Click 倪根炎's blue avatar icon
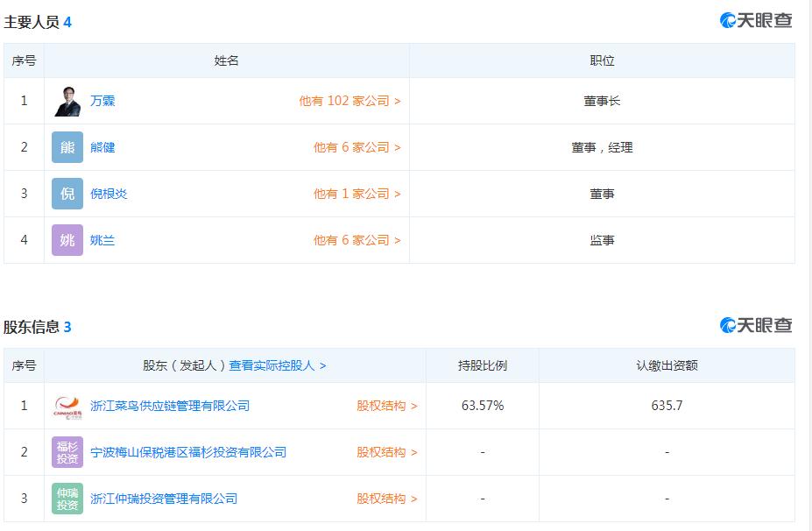 click(67, 194)
